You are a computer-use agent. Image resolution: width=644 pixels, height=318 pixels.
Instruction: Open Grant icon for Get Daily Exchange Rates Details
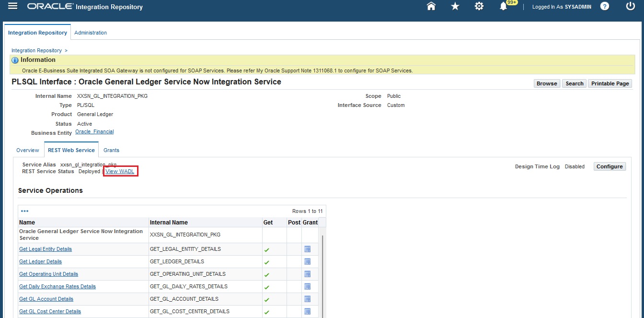[x=308, y=286]
